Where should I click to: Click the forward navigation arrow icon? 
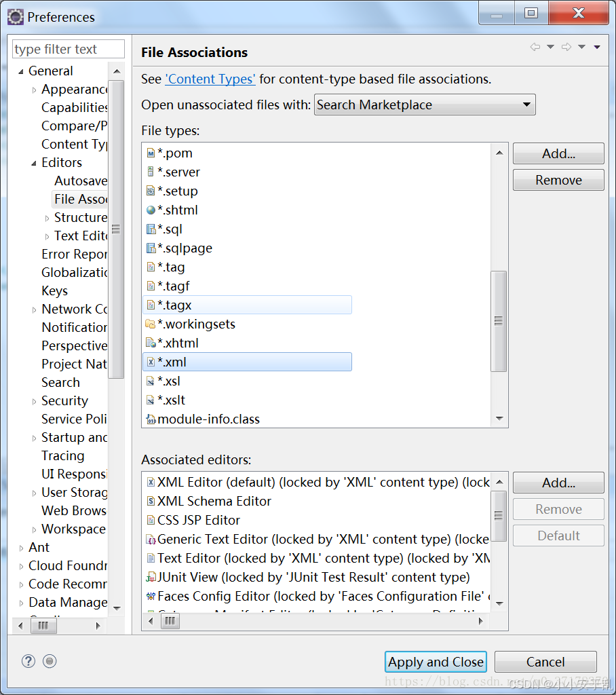pyautogui.click(x=566, y=47)
